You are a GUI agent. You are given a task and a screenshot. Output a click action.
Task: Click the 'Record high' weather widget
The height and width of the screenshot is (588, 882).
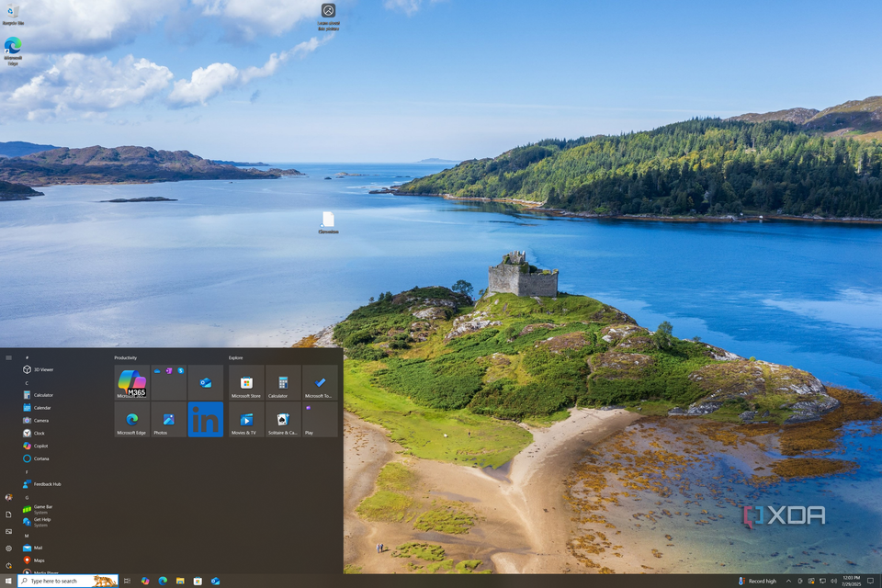(757, 582)
